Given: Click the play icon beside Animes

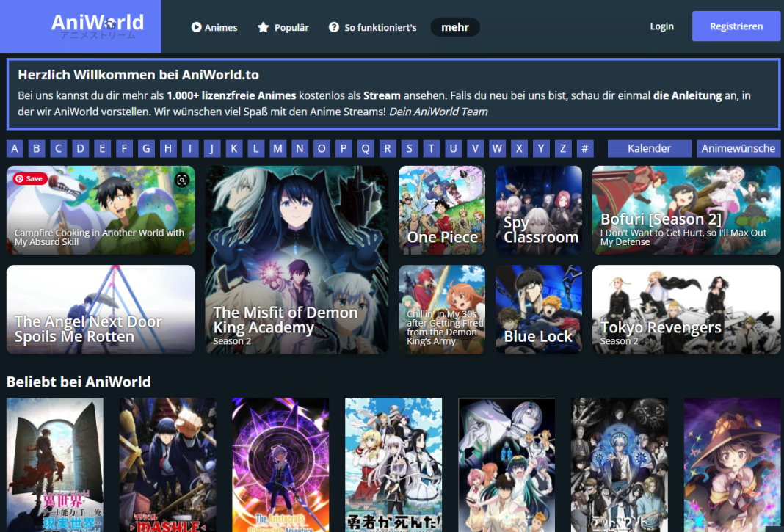Looking at the screenshot, I should 195,27.
